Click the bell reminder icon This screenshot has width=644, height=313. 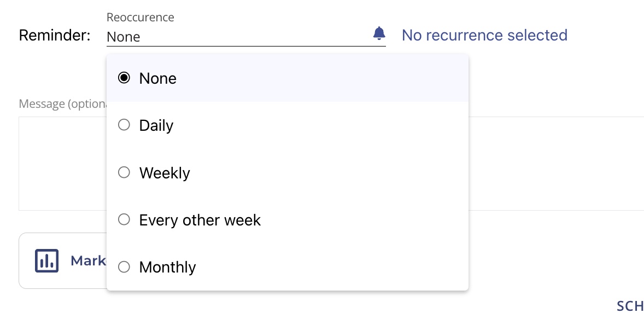tap(379, 34)
